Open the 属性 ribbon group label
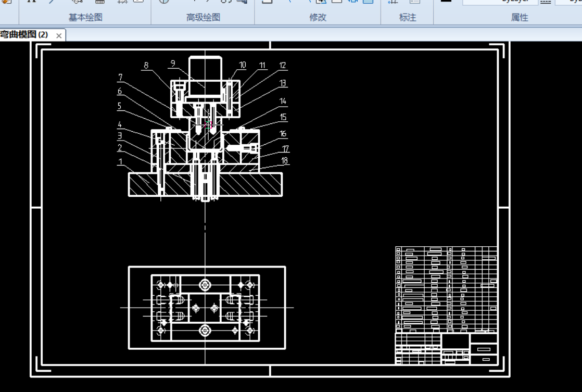The image size is (582, 392). (520, 18)
